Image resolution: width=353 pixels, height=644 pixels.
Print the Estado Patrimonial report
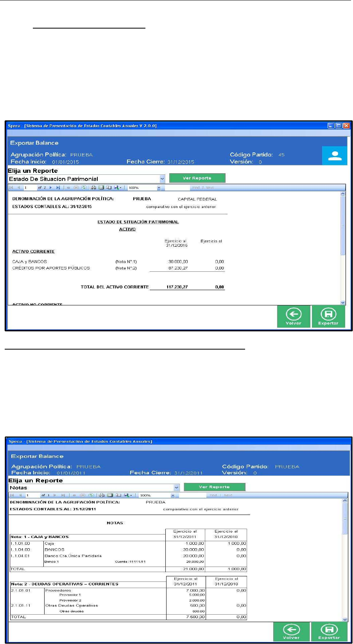pyautogui.click(x=94, y=188)
